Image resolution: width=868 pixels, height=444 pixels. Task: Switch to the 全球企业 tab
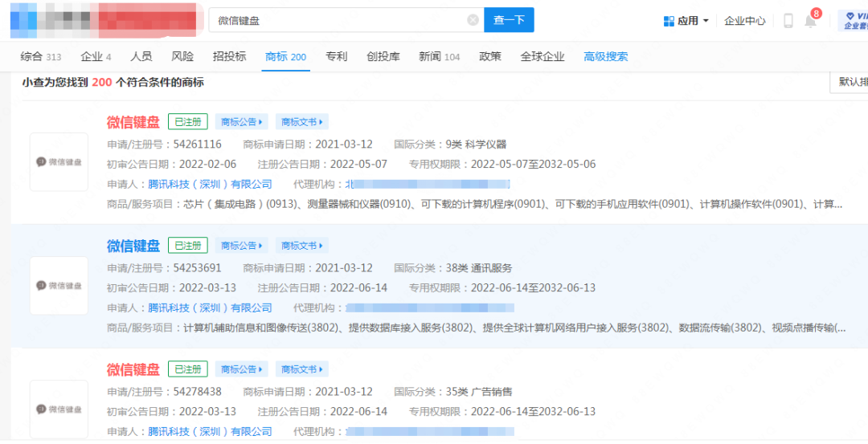tap(542, 56)
